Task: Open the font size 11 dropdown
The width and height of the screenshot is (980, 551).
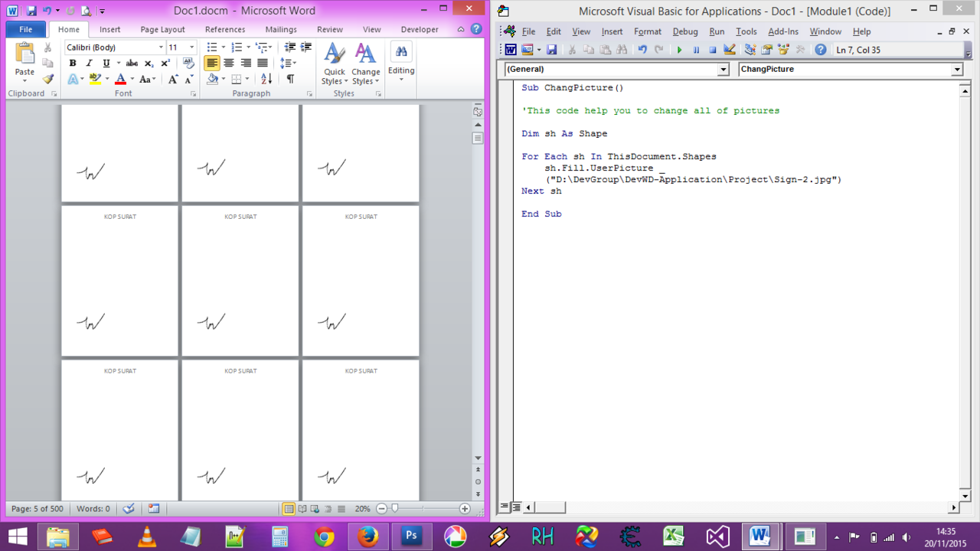Action: coord(191,47)
